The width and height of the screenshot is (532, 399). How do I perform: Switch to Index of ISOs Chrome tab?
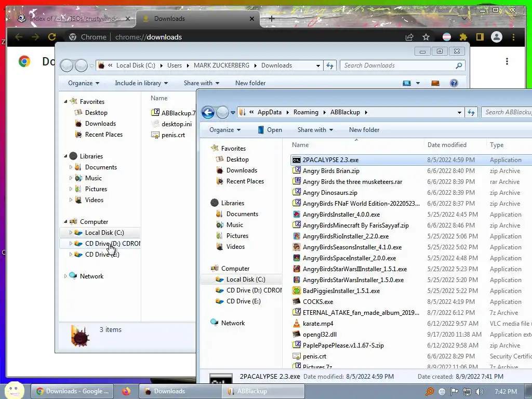(74, 18)
